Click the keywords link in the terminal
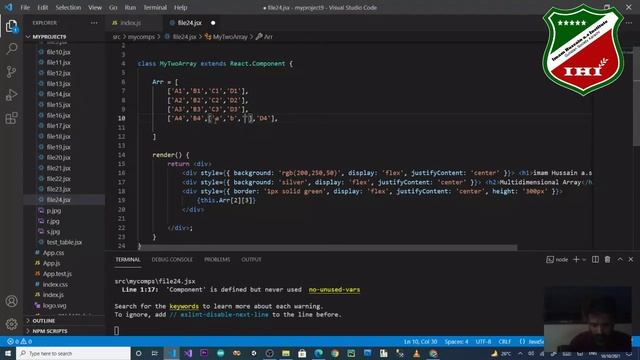 (184, 306)
